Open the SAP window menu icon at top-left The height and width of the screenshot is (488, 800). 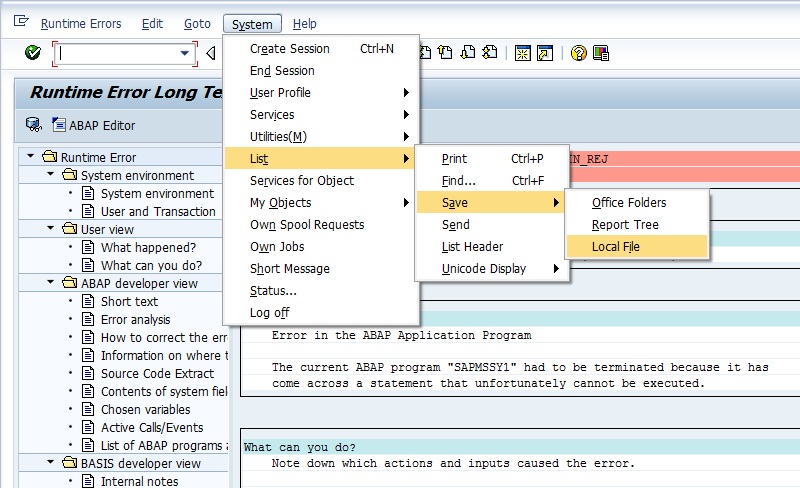tap(21, 23)
